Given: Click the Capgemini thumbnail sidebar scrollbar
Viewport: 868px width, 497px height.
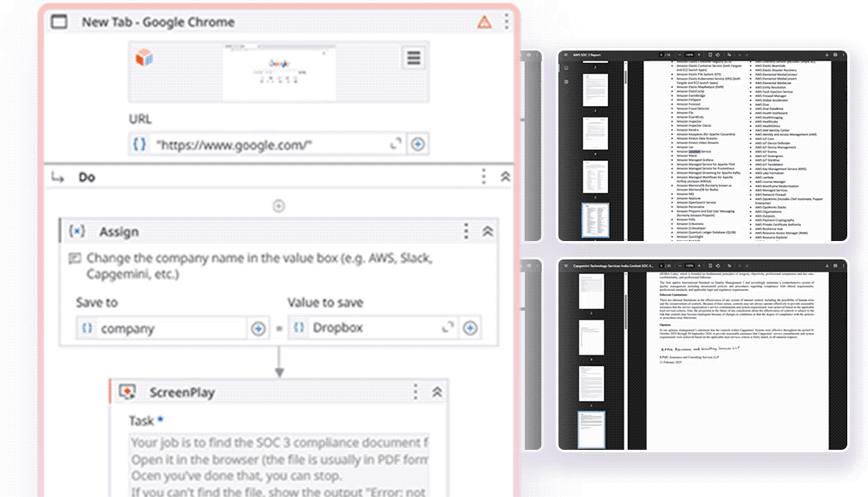Looking at the screenshot, I should (x=625, y=313).
